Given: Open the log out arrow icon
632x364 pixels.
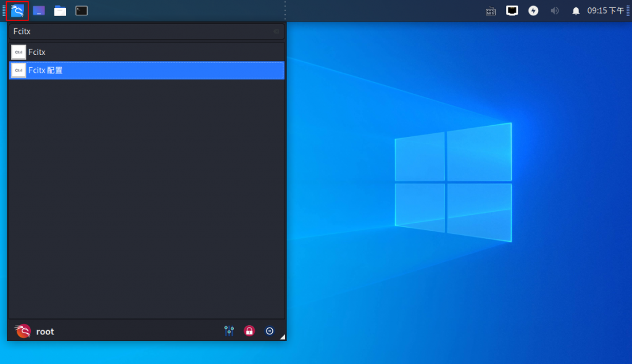Looking at the screenshot, I should click(270, 331).
